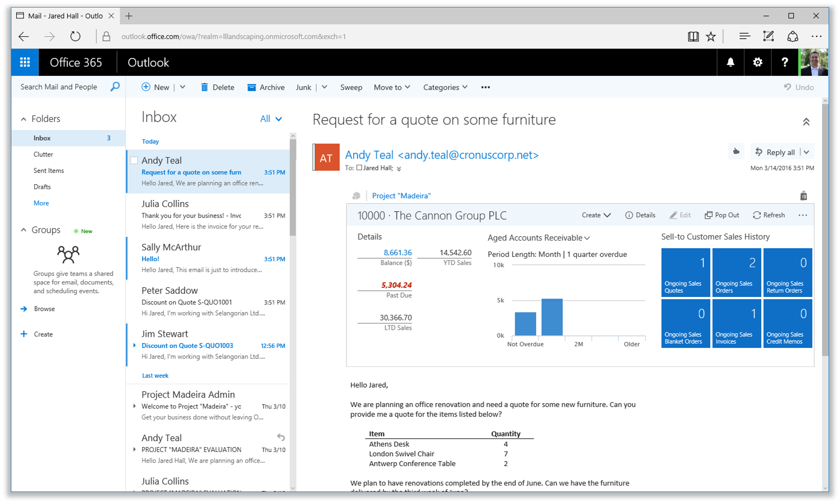Click the clipboard icon right of add-in bar
This screenshot has height=504, width=840.
(804, 196)
